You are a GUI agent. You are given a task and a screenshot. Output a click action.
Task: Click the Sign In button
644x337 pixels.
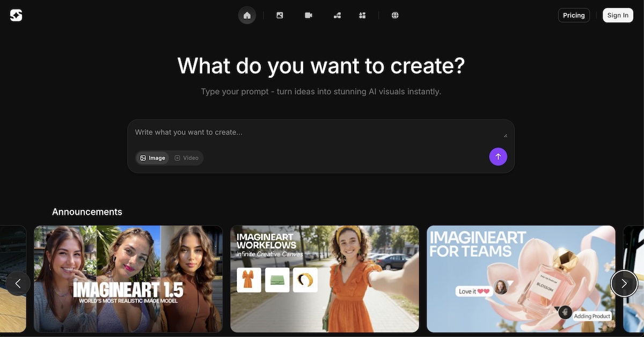618,15
